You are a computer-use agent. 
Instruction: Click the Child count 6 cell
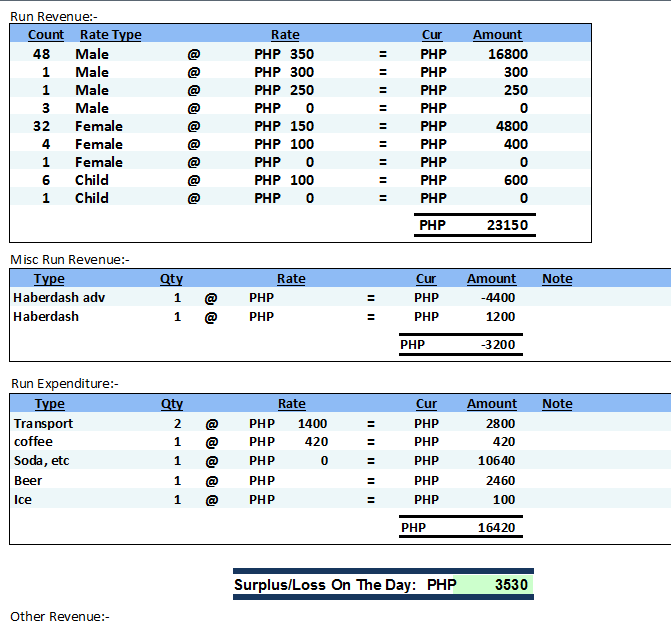coord(46,180)
